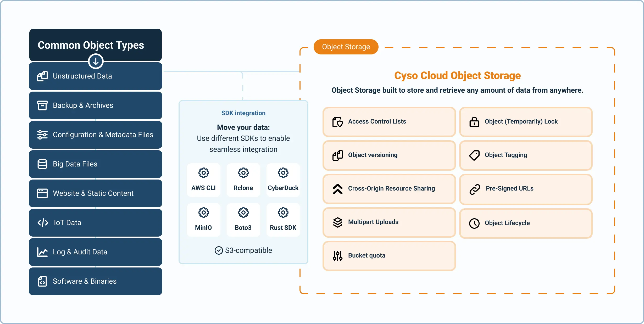
Task: Click the gear icon above Boto3
Action: 243,213
